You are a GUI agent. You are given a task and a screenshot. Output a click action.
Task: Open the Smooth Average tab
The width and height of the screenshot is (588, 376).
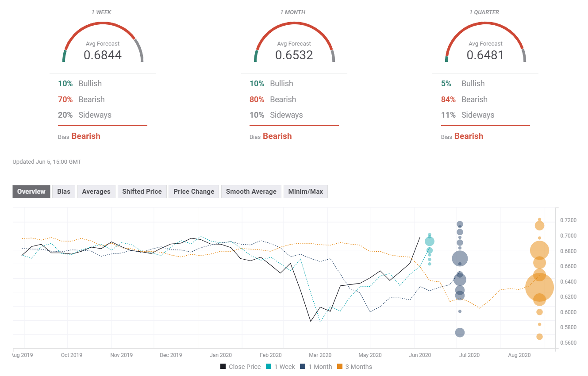251,192
